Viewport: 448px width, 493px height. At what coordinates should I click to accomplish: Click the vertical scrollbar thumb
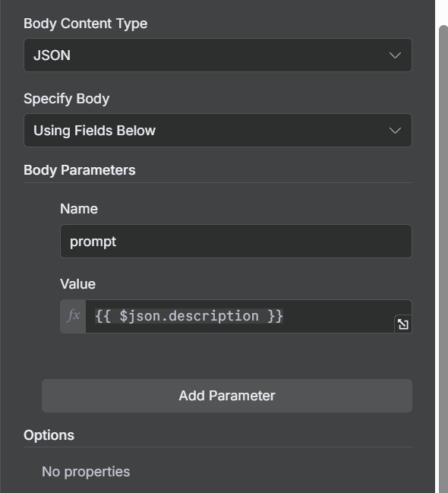(x=443, y=258)
